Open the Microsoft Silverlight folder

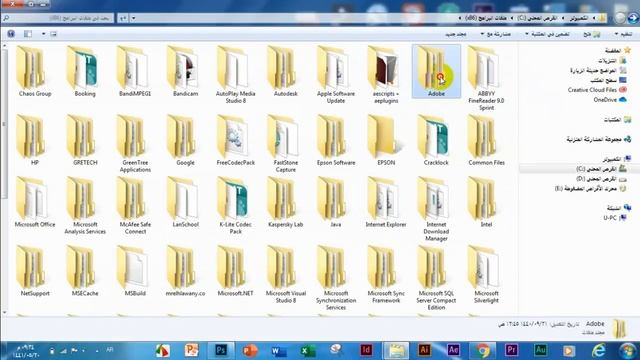[486, 274]
